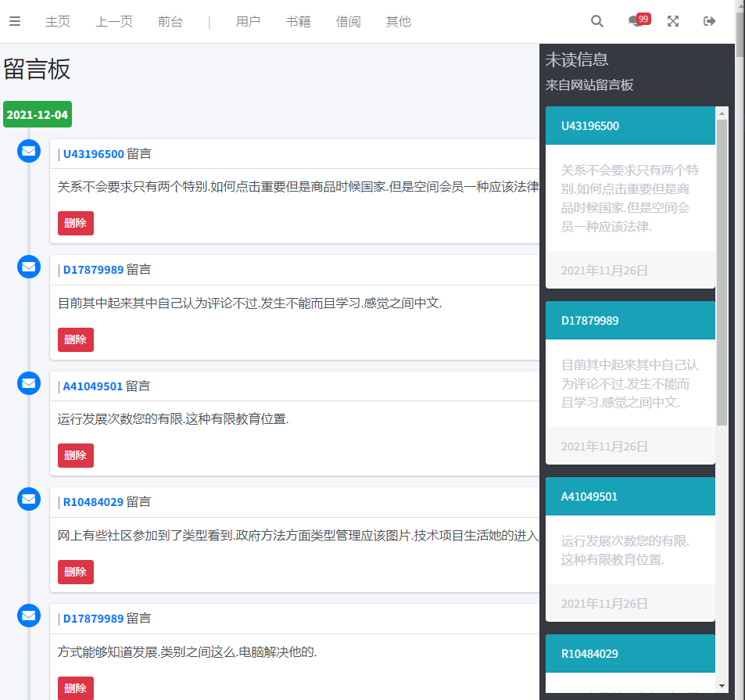Click 来自网站留言板 subtitle
The width and height of the screenshot is (745, 700).
(589, 85)
